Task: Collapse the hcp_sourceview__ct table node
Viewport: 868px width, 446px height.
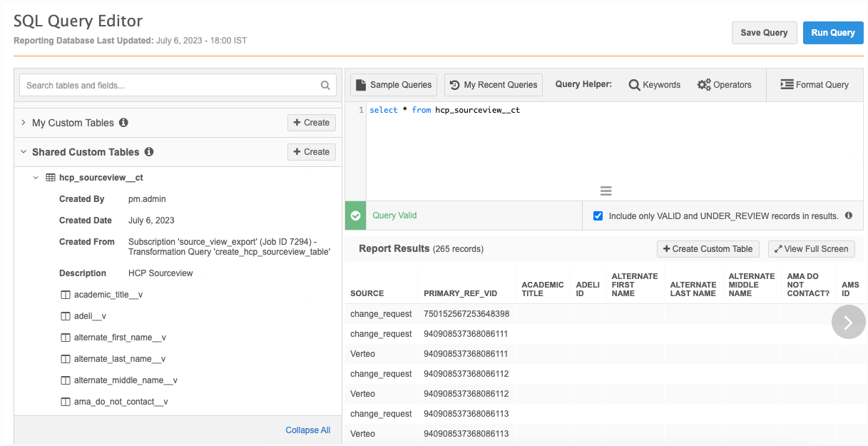Action: click(x=36, y=178)
